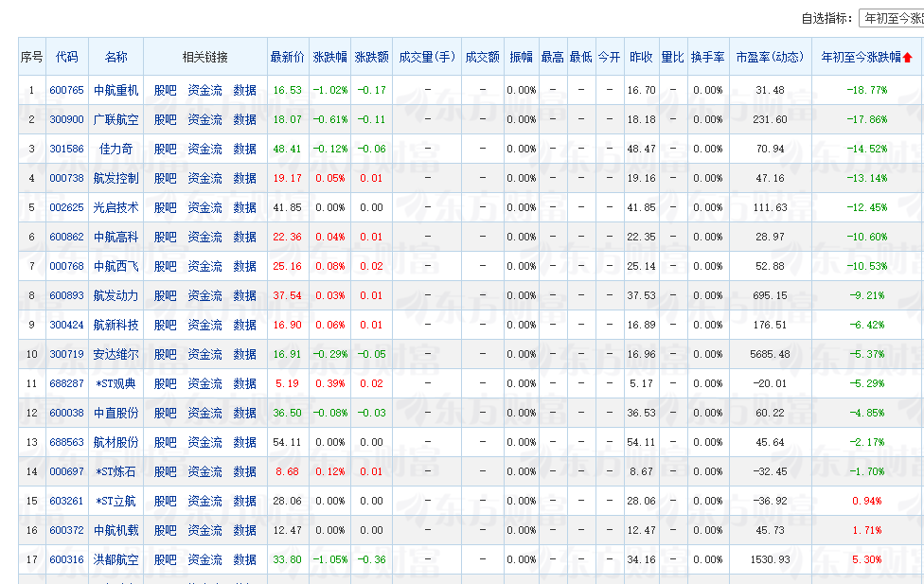Open 中航重机 stock name link
This screenshot has height=584, width=924.
pos(116,90)
